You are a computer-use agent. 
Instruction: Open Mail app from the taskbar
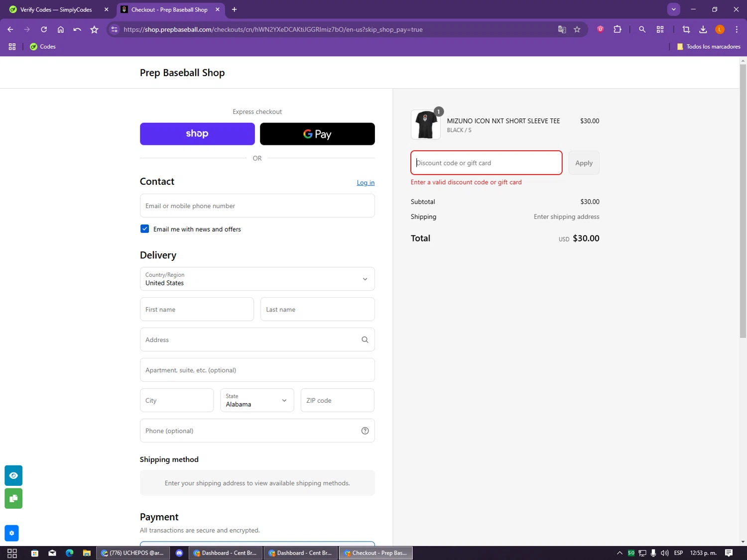(x=52, y=553)
